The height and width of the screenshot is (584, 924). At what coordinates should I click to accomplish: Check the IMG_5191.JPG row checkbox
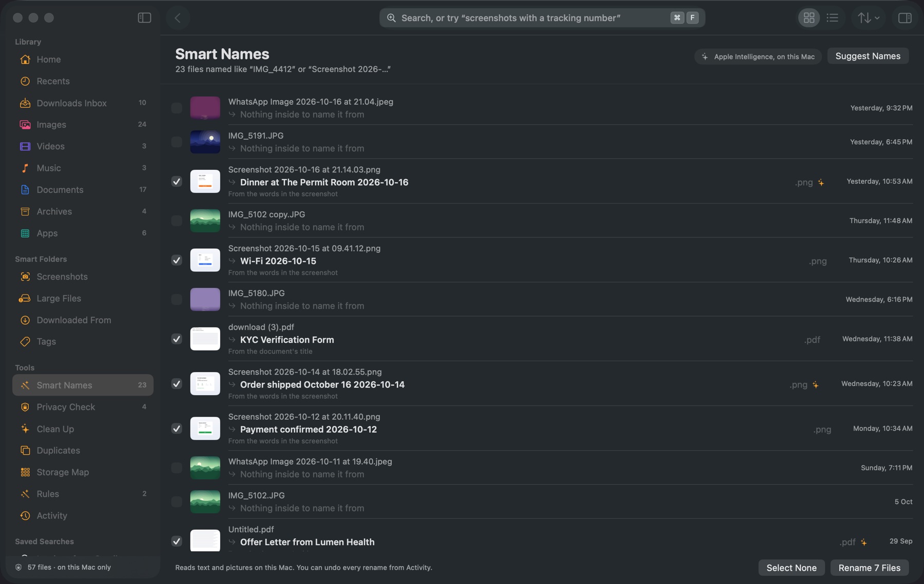(177, 142)
